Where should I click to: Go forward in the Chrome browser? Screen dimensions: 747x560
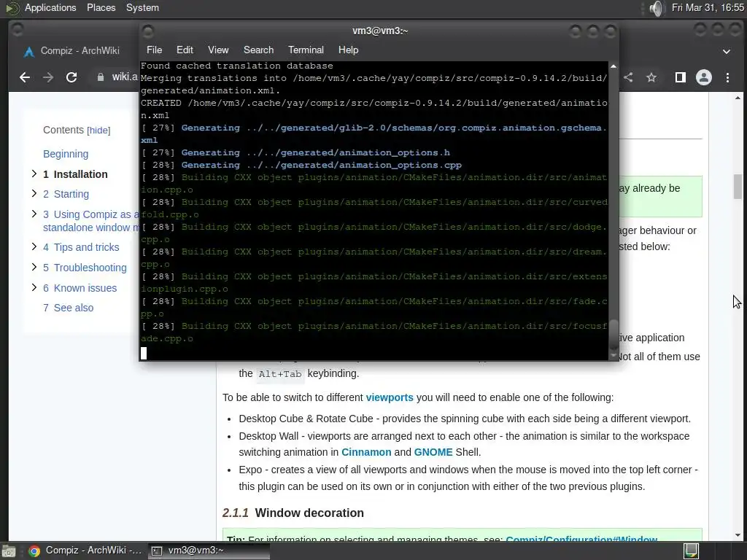pyautogui.click(x=48, y=77)
